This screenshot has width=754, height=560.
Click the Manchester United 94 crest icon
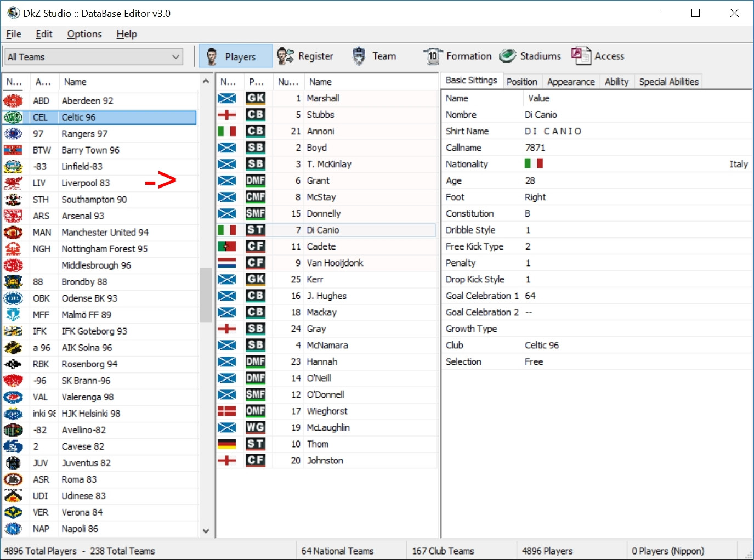13,233
